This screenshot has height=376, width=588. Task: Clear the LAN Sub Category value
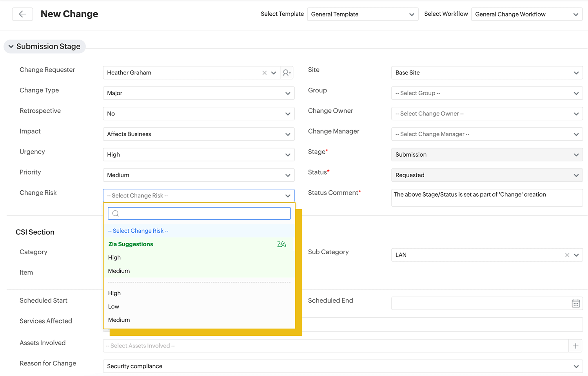coord(567,255)
